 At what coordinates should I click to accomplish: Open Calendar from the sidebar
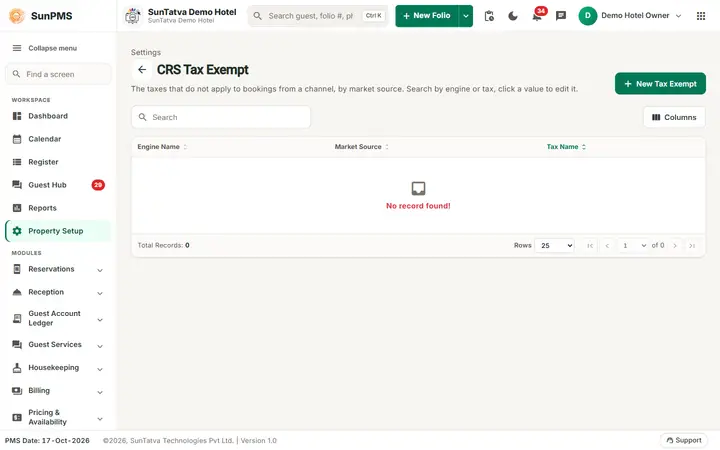tap(58, 139)
